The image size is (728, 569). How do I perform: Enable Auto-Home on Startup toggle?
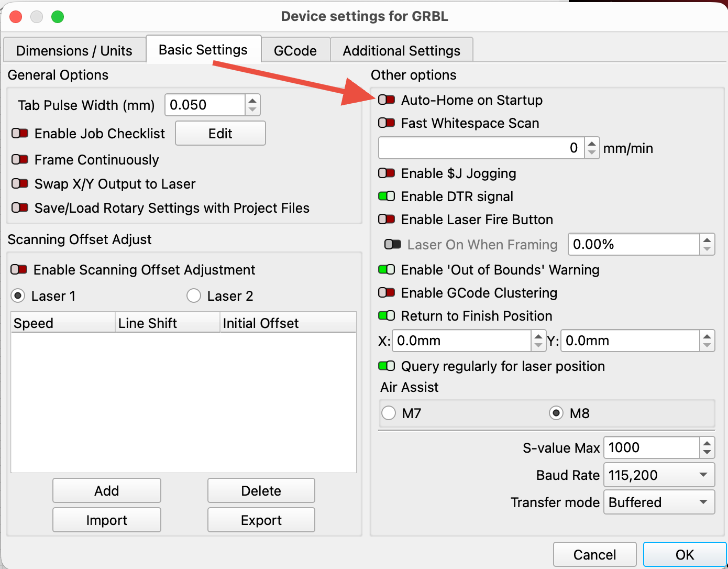[x=387, y=100]
